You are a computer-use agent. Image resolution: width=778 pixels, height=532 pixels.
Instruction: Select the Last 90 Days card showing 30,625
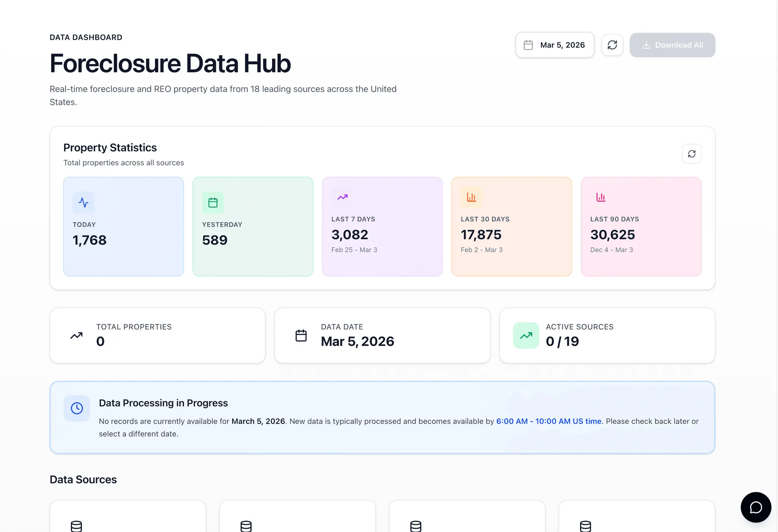(641, 227)
